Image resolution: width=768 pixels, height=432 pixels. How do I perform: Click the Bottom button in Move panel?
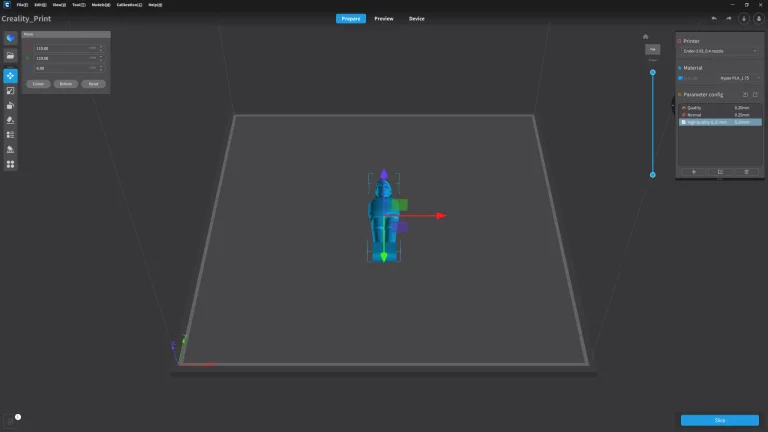click(x=66, y=84)
